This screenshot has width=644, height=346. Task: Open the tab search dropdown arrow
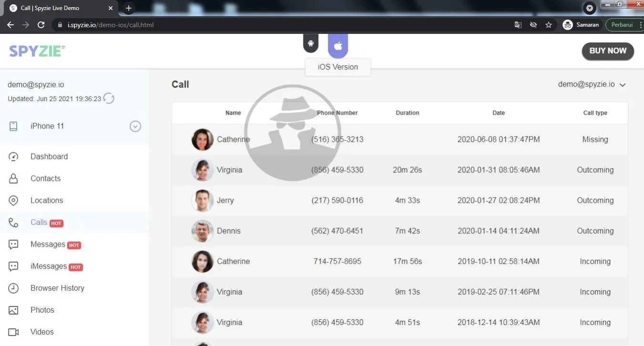tap(590, 8)
